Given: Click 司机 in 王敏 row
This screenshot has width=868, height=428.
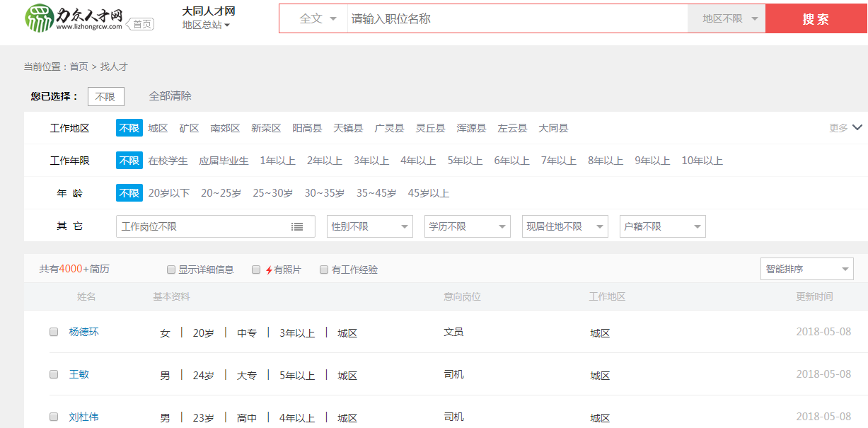Looking at the screenshot, I should click(x=453, y=374).
